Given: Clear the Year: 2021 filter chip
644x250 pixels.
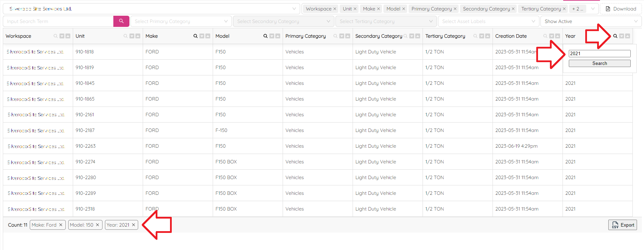Looking at the screenshot, I should [134, 225].
